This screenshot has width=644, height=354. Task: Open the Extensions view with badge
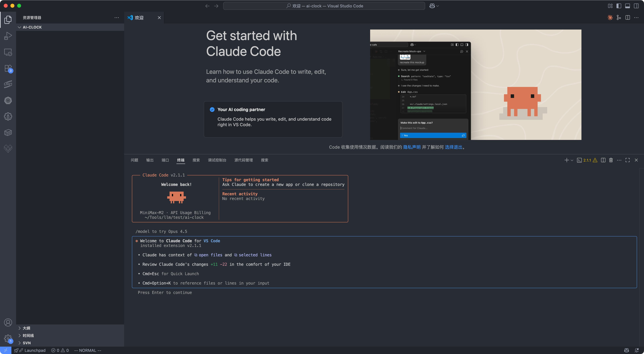click(x=8, y=68)
